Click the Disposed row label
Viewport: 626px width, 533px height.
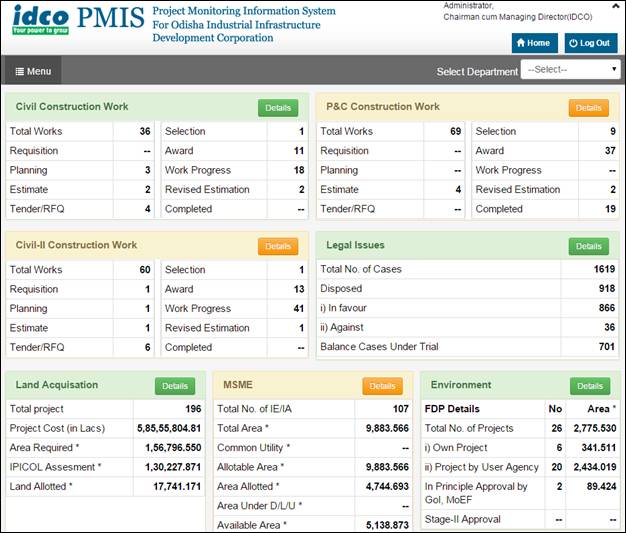pos(341,289)
